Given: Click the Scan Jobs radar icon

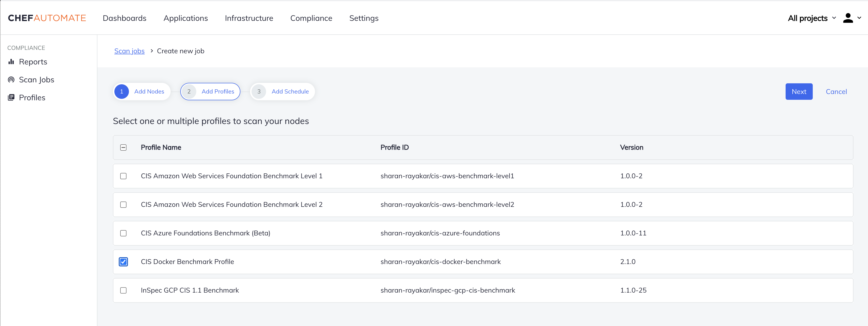Looking at the screenshot, I should 11,79.
